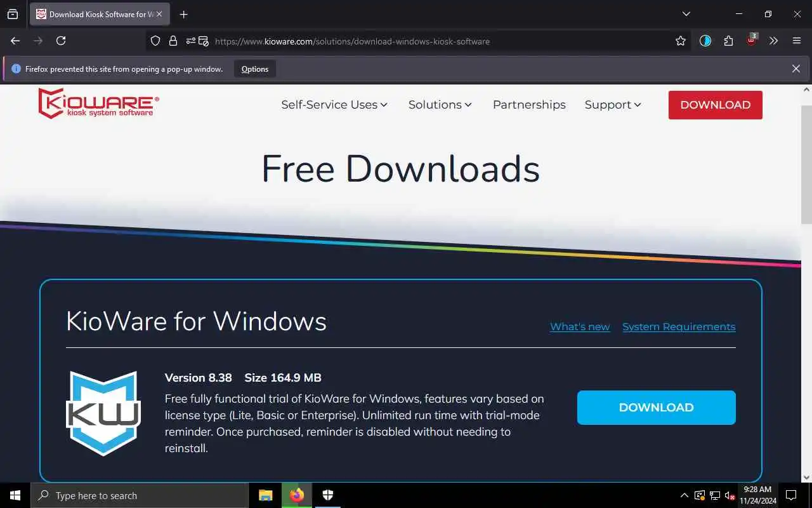Open the Dark Reader extension icon
The width and height of the screenshot is (812, 508).
tap(705, 41)
